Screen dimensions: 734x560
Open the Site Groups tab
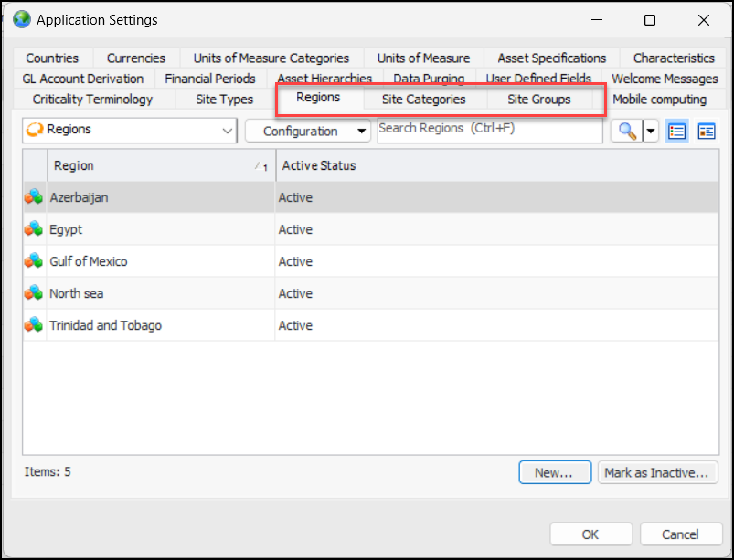coord(538,100)
